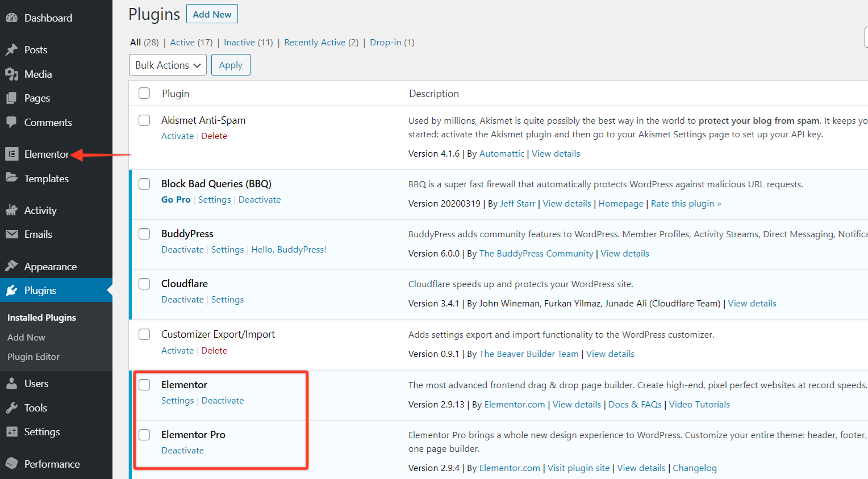This screenshot has height=479, width=868.
Task: Open The BuddyPress Community link
Action: click(536, 253)
